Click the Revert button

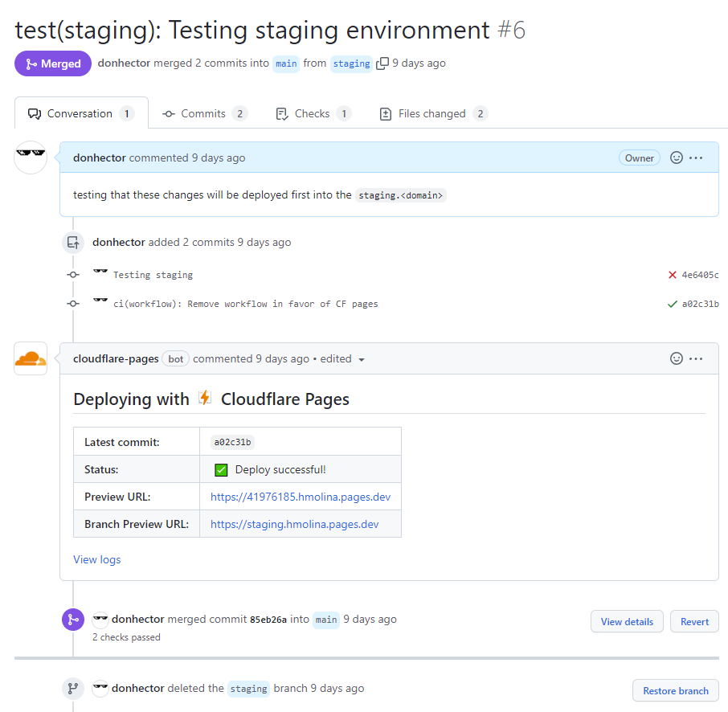[x=693, y=621]
